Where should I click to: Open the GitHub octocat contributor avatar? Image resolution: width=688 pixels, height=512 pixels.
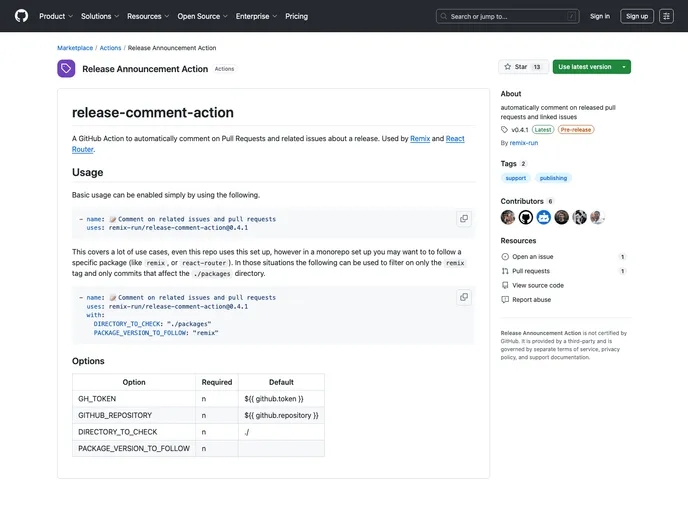(526, 217)
